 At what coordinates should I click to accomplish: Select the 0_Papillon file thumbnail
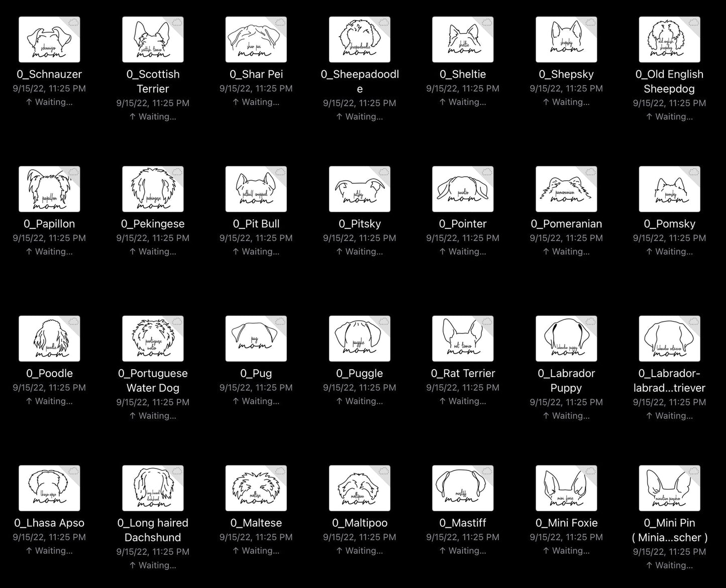click(49, 189)
